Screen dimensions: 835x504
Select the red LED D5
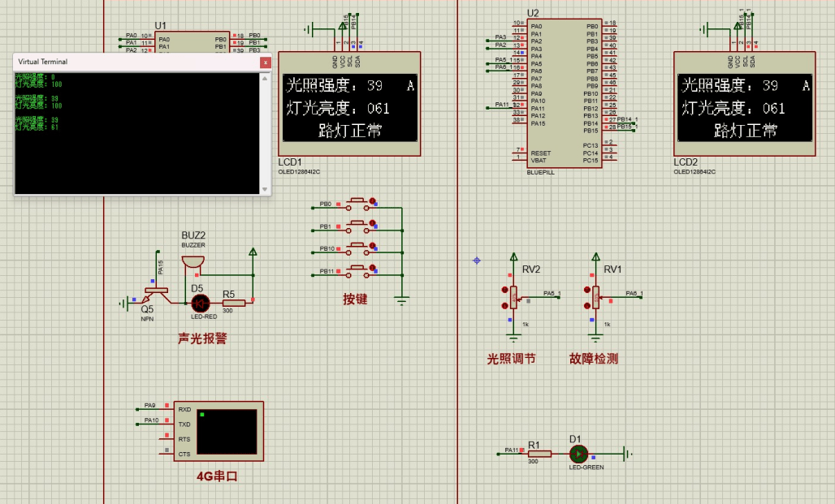point(200,303)
